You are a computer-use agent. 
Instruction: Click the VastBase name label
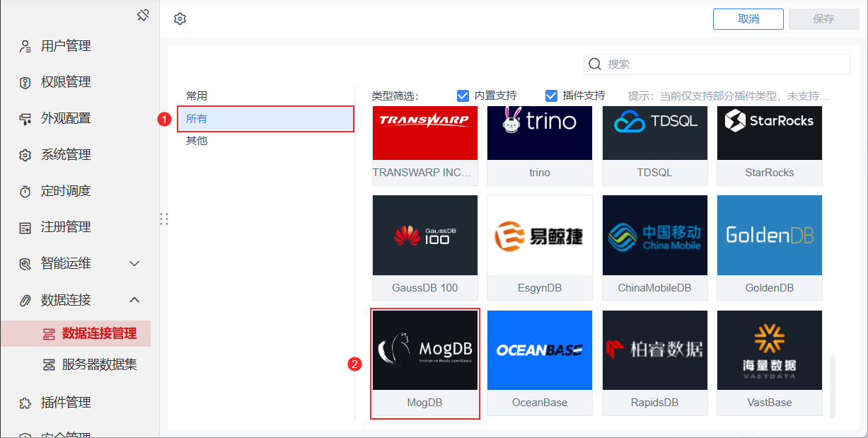click(770, 403)
